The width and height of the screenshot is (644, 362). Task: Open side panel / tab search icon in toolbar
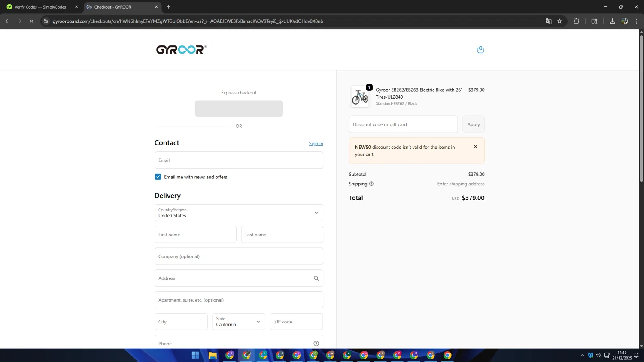(x=594, y=21)
